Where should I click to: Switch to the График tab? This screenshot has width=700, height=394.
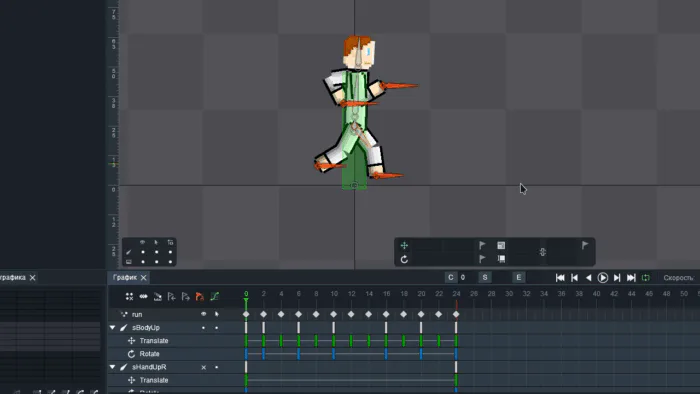pos(125,278)
